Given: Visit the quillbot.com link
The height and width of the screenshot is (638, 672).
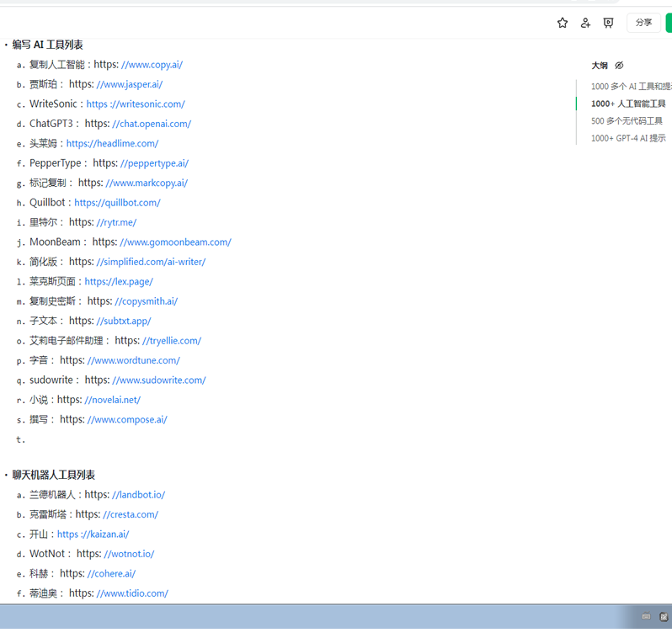Looking at the screenshot, I should click(117, 203).
